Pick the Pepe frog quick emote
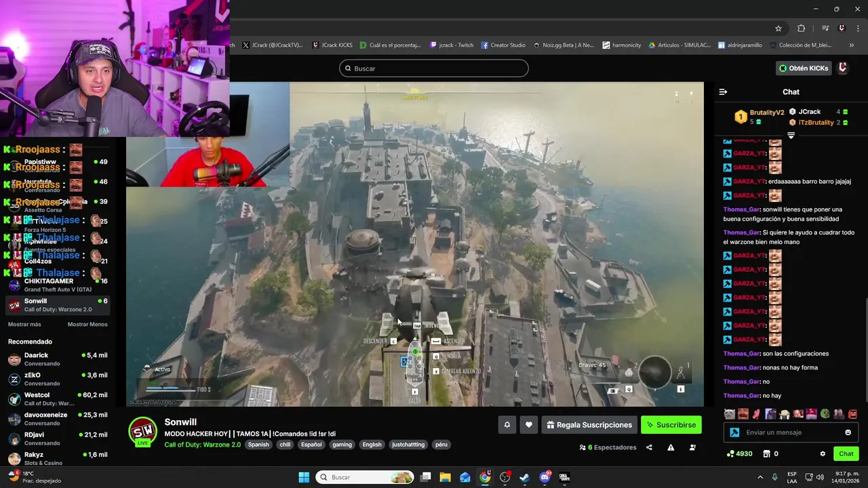 [825, 413]
